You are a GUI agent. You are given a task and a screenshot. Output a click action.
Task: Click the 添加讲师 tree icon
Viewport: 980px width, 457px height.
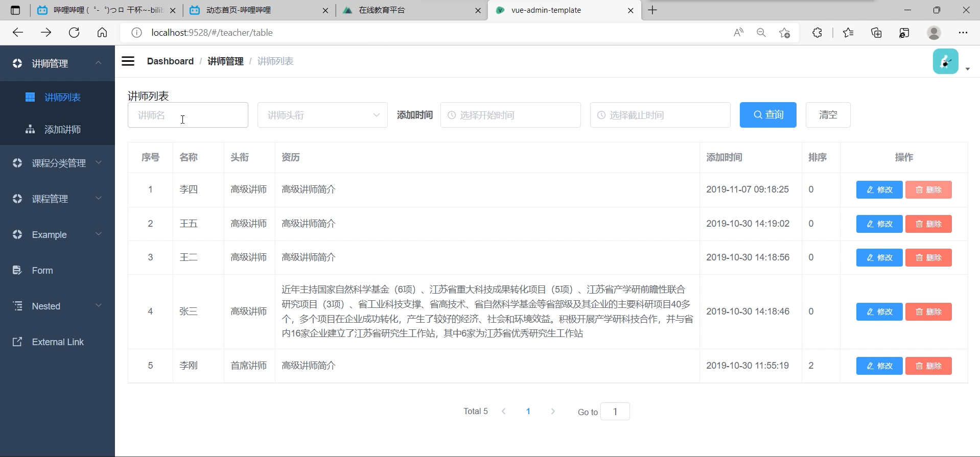tap(30, 129)
